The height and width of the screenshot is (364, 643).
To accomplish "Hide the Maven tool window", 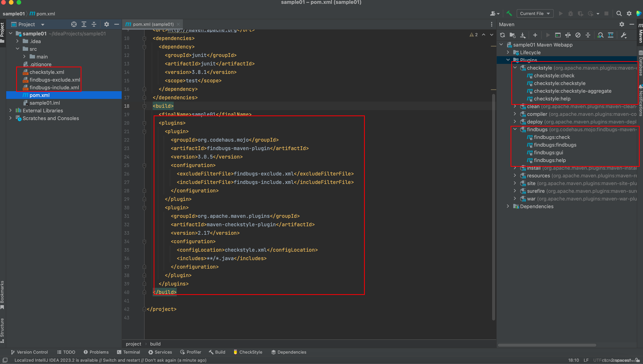I will [x=631, y=24].
